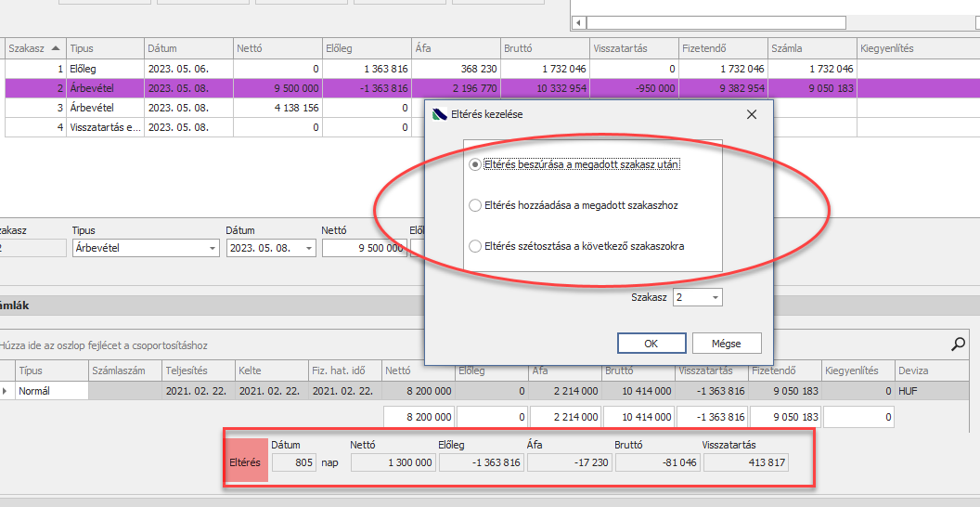Viewport: 980px width, 507px height.
Task: Click the scrollbar left arrow at top right
Action: [x=578, y=22]
